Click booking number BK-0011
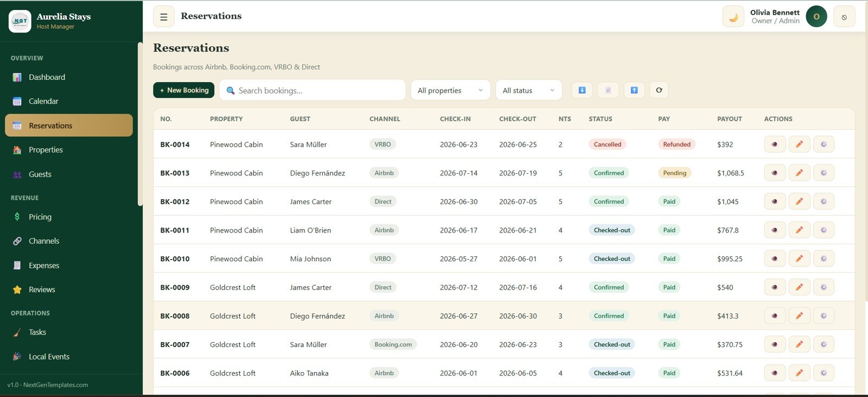This screenshot has width=868, height=397. [175, 230]
